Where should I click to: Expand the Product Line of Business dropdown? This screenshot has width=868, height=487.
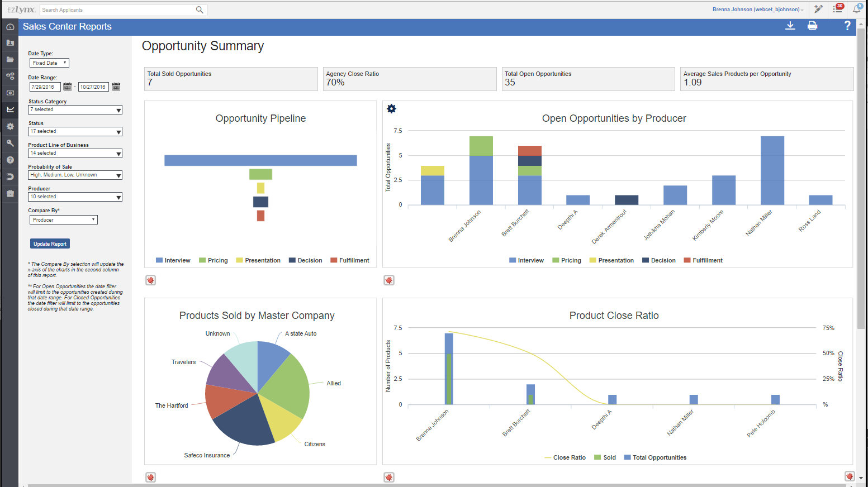[x=75, y=153]
